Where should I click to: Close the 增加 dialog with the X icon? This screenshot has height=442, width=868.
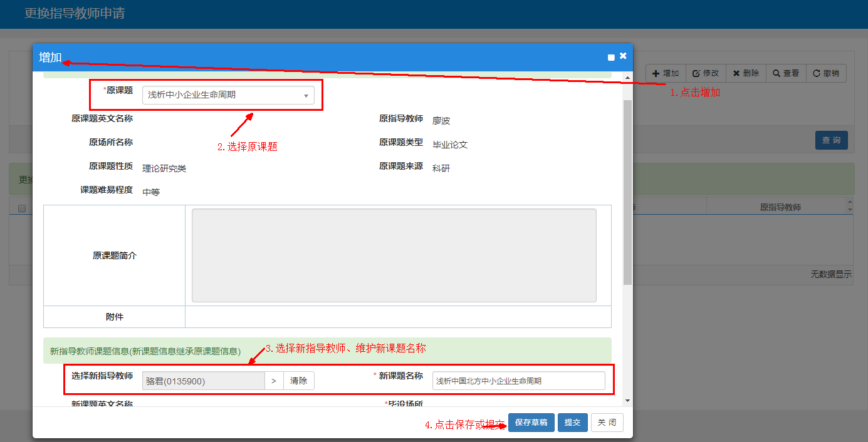coord(623,56)
